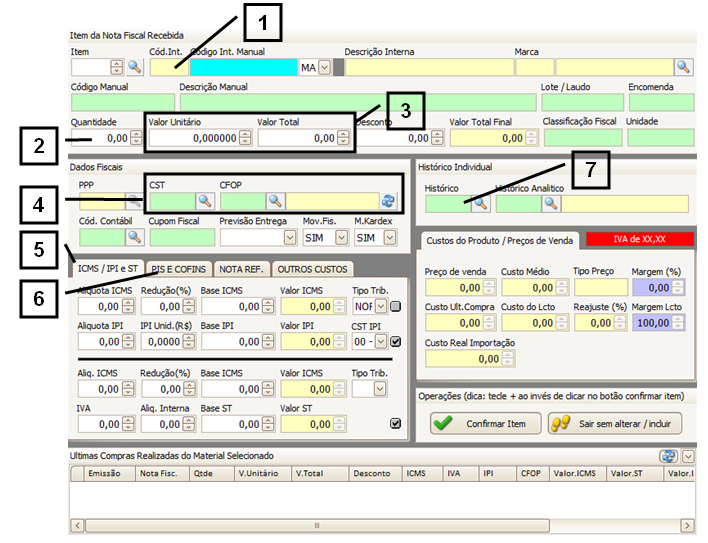Click the CST search magnifier icon
This screenshot has height=543, width=708.
(x=205, y=201)
